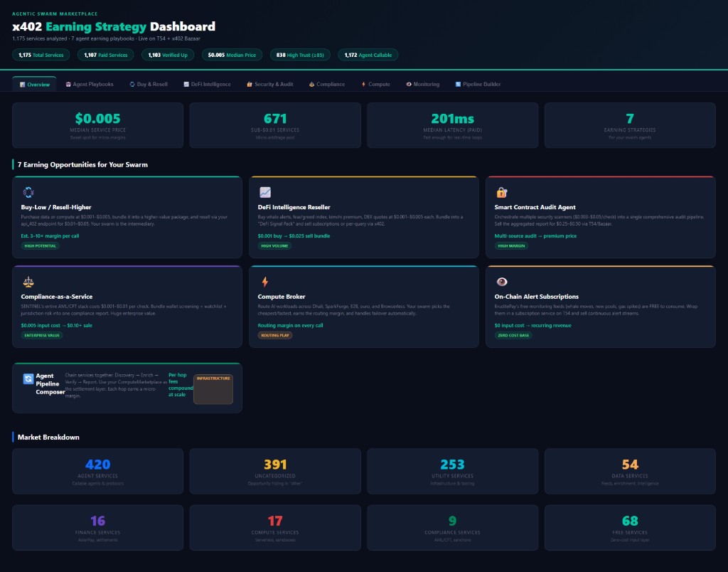Click the On-Chain Alert Subscriptions eye icon
This screenshot has height=572, width=728.
(x=503, y=282)
